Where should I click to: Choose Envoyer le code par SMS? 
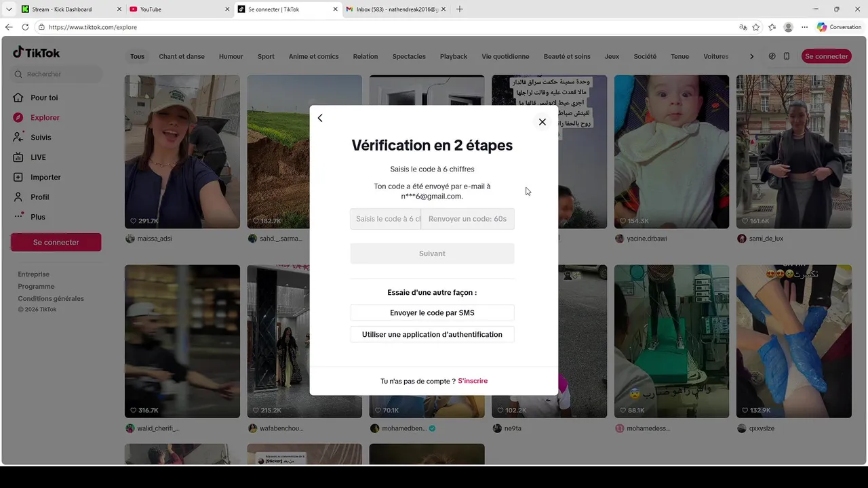coord(432,313)
